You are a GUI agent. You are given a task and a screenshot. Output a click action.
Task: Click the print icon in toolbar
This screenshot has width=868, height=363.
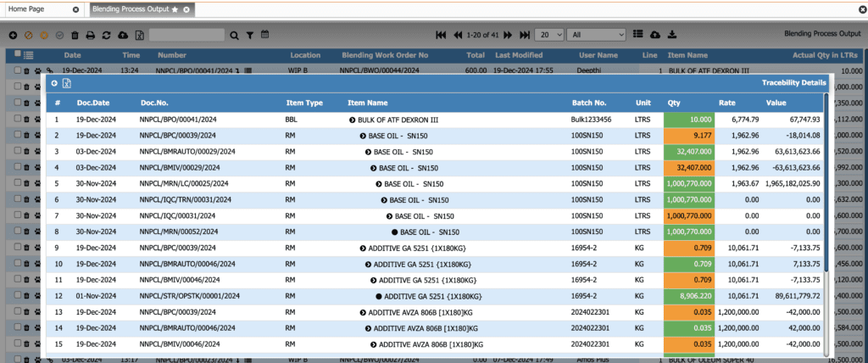[91, 35]
